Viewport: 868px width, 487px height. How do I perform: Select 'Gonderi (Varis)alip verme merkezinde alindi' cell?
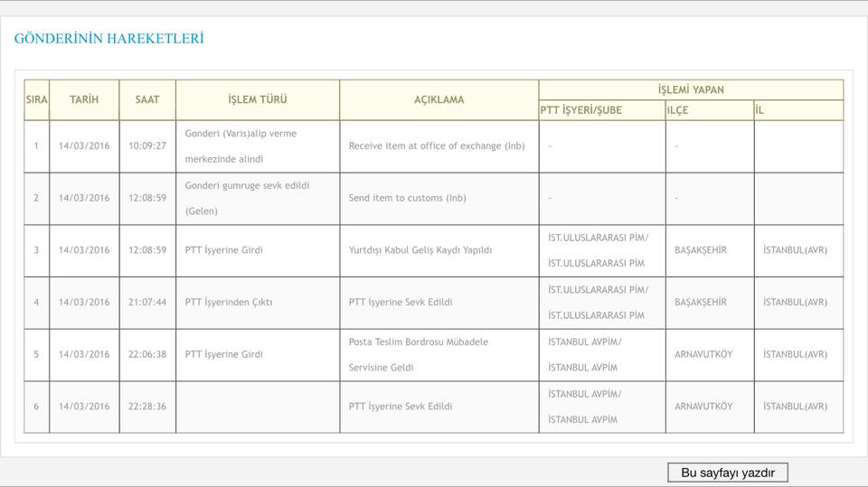coord(258,146)
